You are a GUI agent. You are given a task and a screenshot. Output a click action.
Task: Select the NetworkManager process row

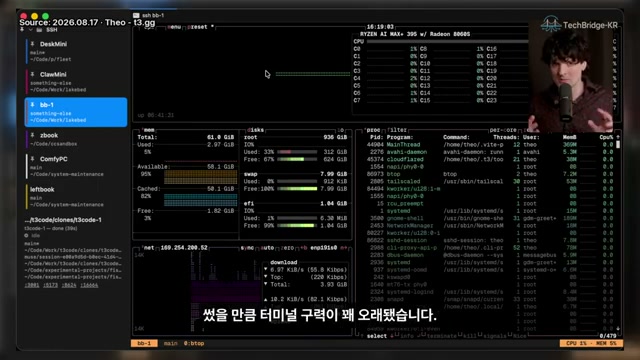coord(490,226)
